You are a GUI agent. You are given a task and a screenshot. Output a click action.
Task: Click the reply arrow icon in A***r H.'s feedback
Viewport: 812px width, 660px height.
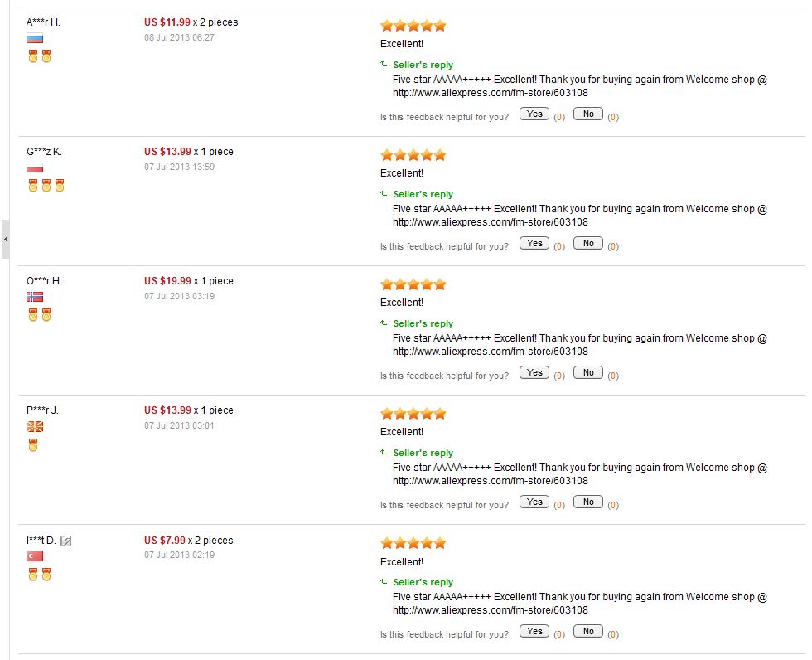384,64
